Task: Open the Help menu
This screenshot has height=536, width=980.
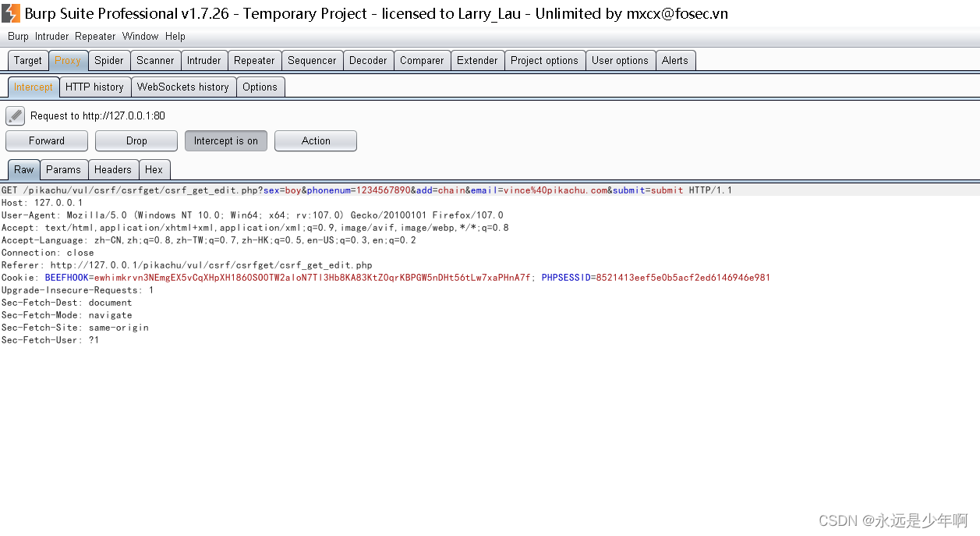Action: pyautogui.click(x=175, y=36)
